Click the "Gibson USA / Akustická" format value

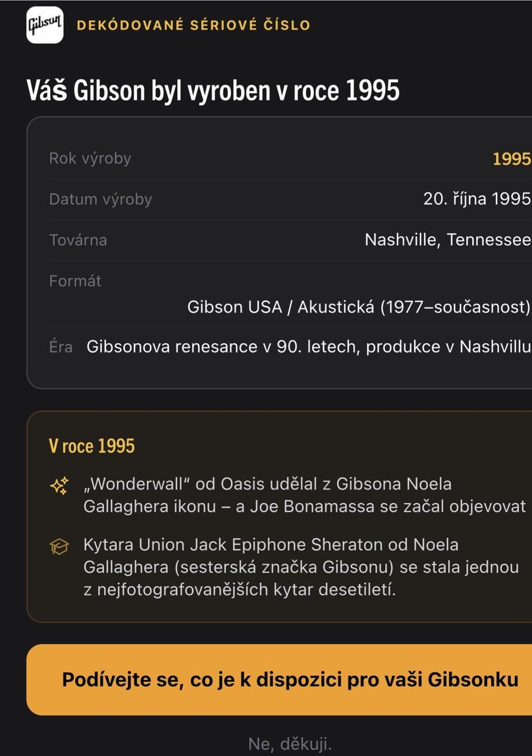click(x=358, y=307)
